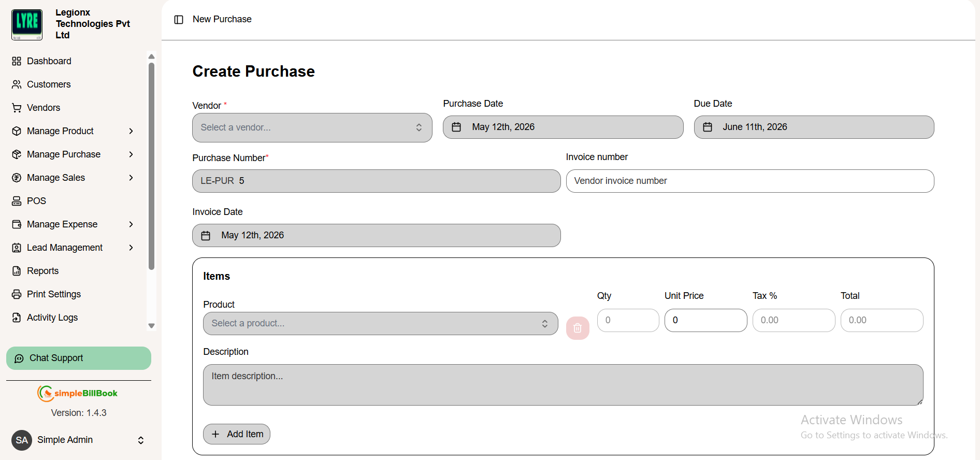Click the red delete item trash icon
This screenshot has width=980, height=460.
(578, 328)
